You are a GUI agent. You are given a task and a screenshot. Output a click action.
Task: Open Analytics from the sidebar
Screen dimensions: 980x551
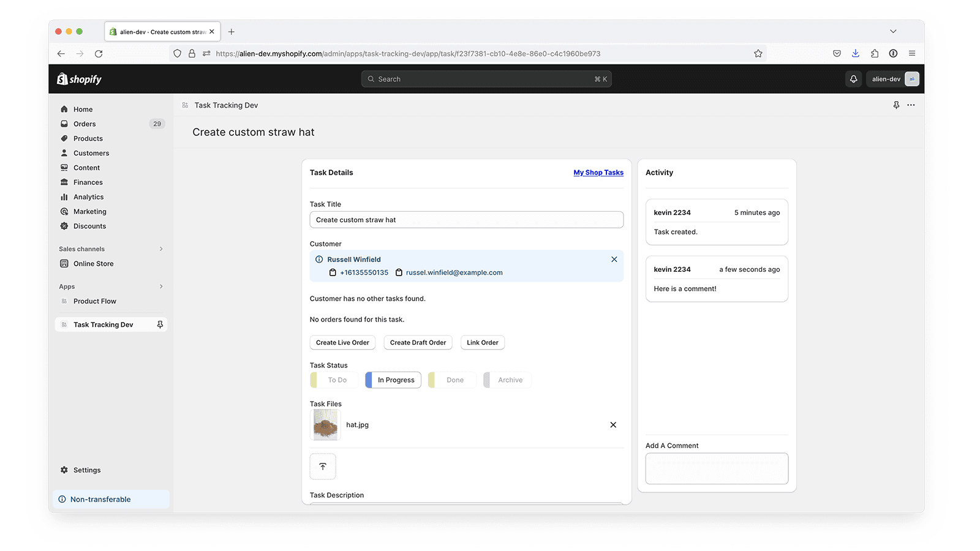[x=88, y=197]
